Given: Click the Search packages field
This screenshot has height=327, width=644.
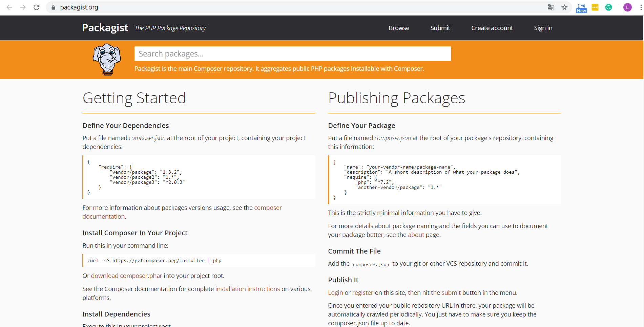Looking at the screenshot, I should 293,54.
